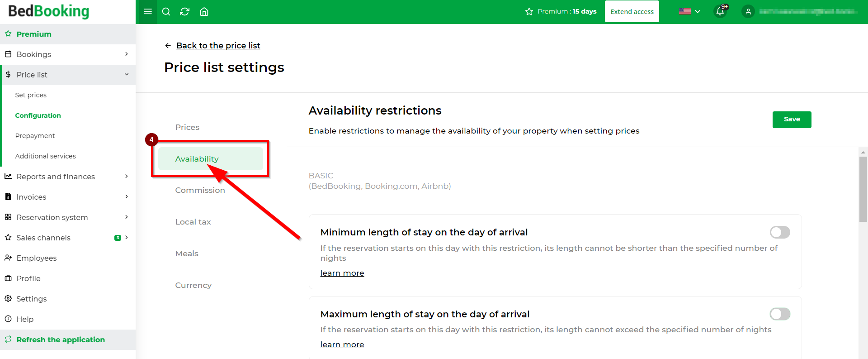Viewport: 868px width, 359px height.
Task: Go to home via house icon
Action: [204, 12]
